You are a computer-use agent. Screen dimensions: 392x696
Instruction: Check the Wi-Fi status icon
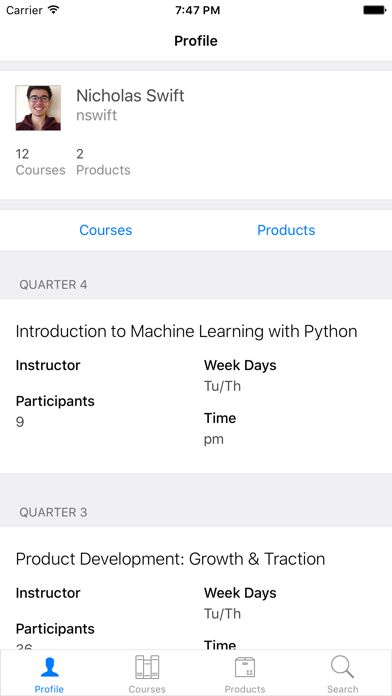click(x=54, y=10)
